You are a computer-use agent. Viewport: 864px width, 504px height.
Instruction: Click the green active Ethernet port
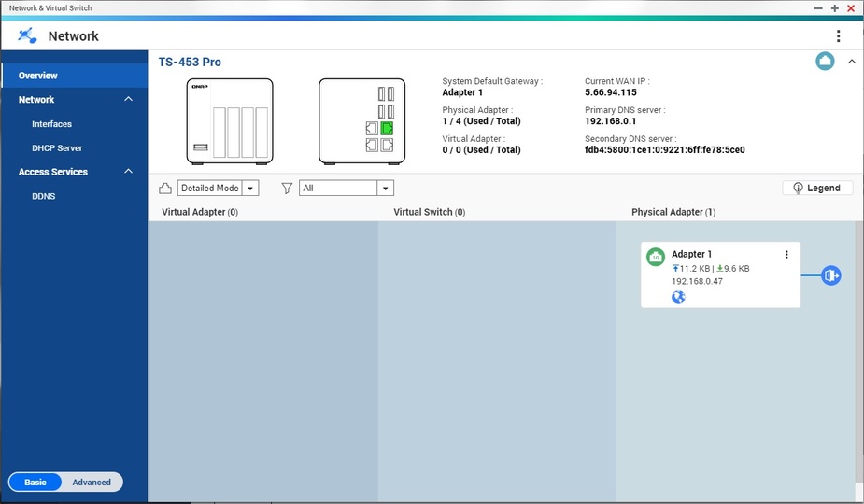(387, 129)
